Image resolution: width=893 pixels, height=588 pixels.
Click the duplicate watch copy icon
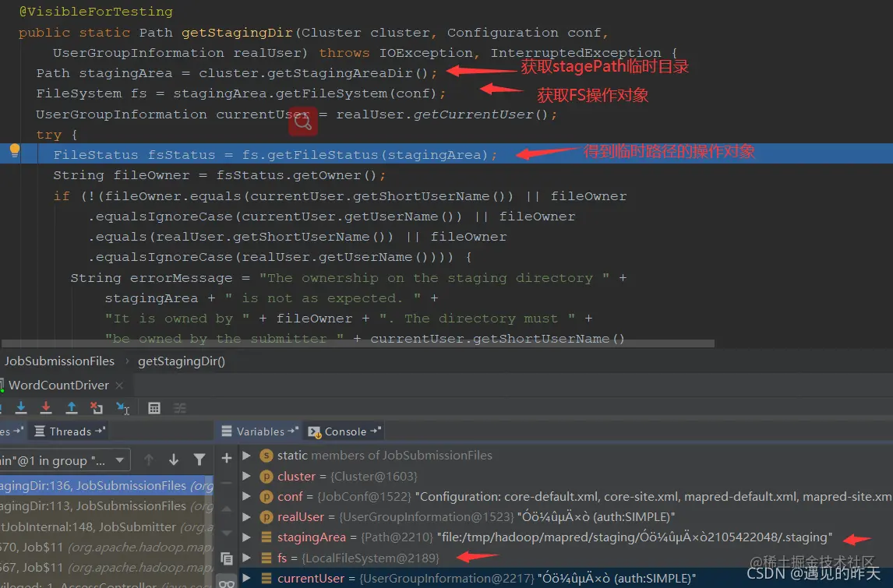point(227,559)
